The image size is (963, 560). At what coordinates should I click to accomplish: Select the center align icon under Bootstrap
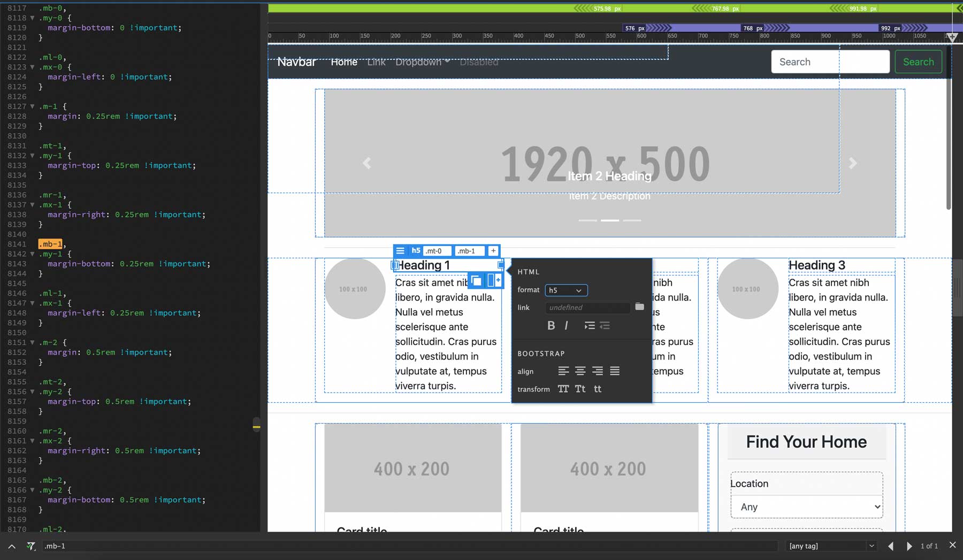[580, 371]
